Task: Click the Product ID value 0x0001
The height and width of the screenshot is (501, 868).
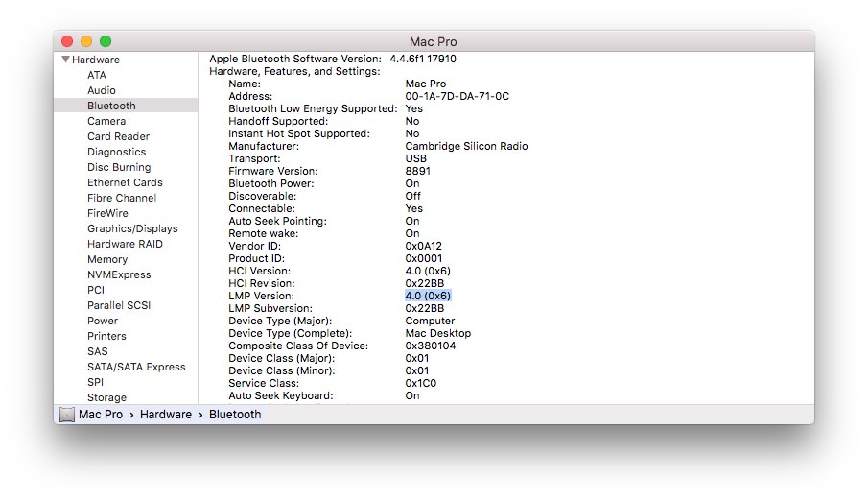Action: 424,258
